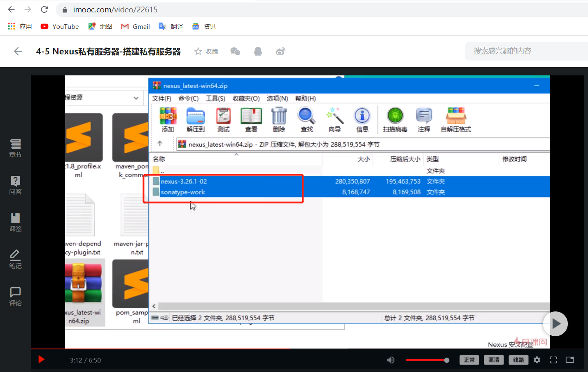The width and height of the screenshot is (588, 372).
Task: Open the 翻译 translate bookmark
Action: (x=171, y=26)
